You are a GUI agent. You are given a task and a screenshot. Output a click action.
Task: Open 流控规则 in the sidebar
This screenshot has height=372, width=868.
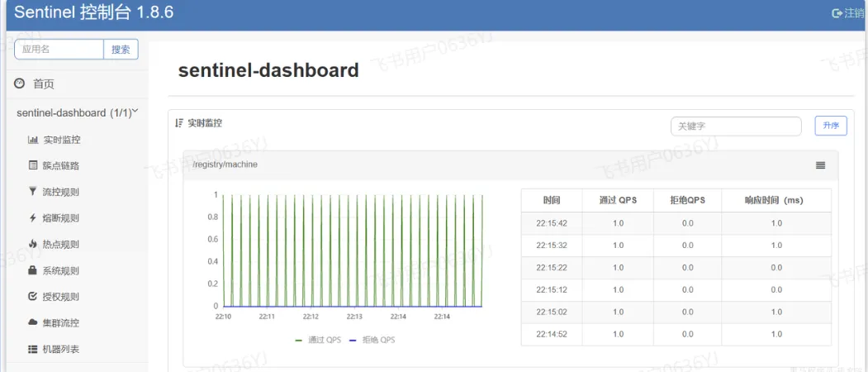[x=61, y=192]
